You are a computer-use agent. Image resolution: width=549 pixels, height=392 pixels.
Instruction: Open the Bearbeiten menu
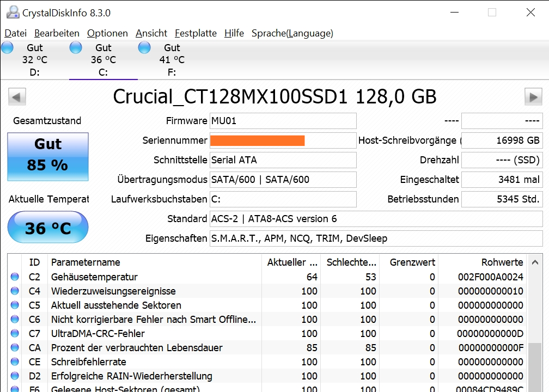57,33
